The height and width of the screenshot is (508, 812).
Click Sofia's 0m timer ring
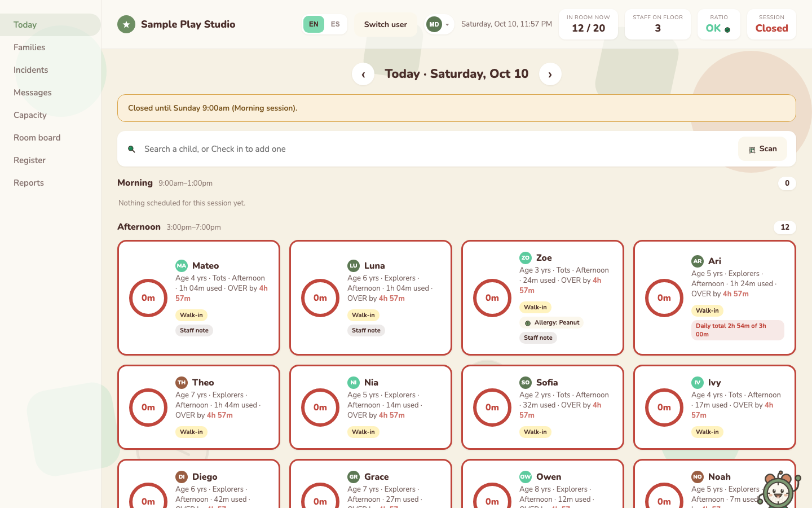coord(492,408)
